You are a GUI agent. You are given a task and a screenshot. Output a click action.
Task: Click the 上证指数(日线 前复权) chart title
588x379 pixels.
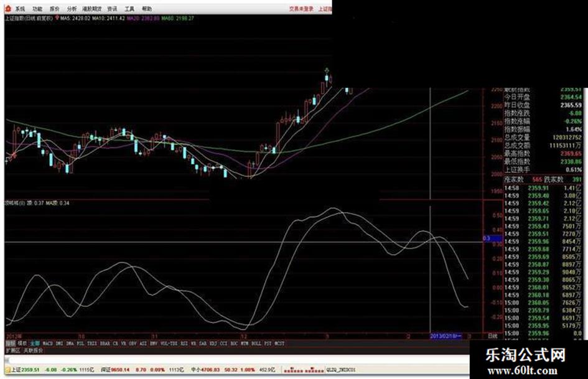pos(29,18)
